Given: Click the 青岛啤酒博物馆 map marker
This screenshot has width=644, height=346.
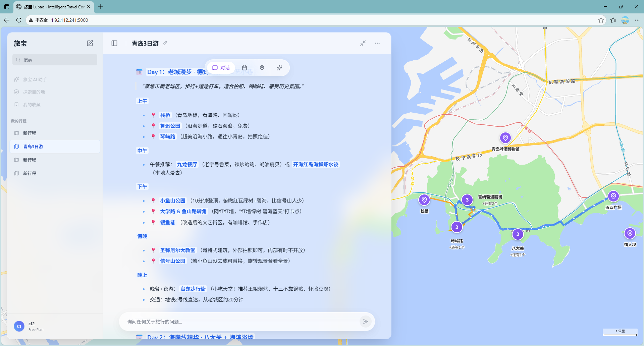Looking at the screenshot, I should coord(505,138).
